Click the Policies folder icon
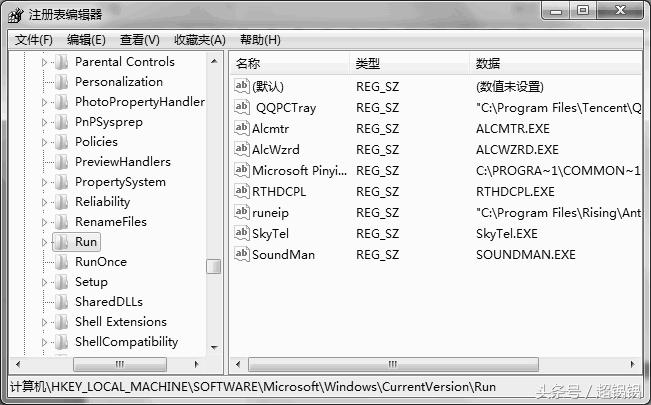651x405 pixels. [62, 142]
